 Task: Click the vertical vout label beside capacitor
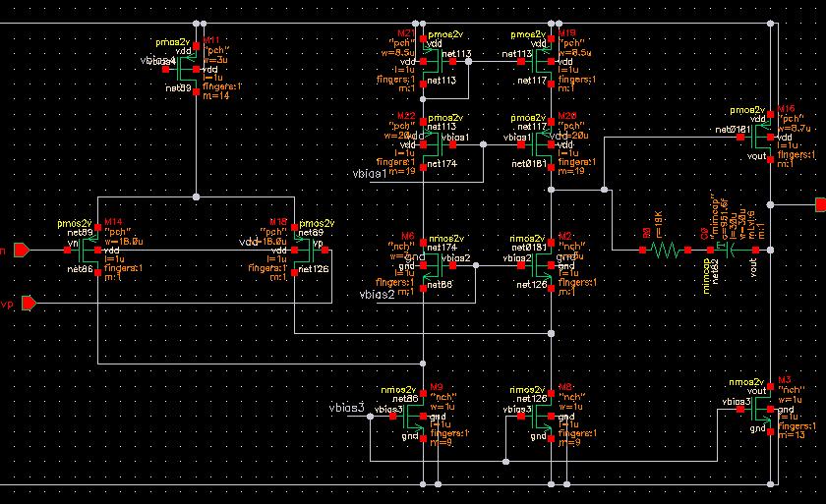[x=753, y=267]
